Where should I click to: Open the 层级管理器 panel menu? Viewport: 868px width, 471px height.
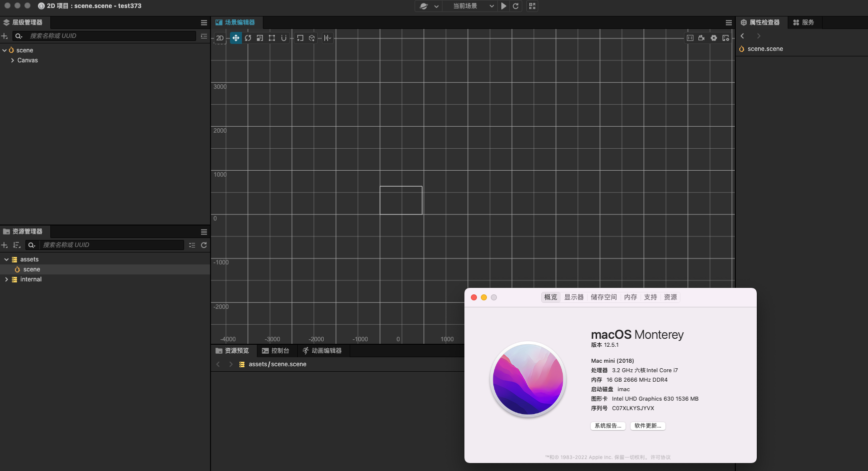pyautogui.click(x=204, y=22)
